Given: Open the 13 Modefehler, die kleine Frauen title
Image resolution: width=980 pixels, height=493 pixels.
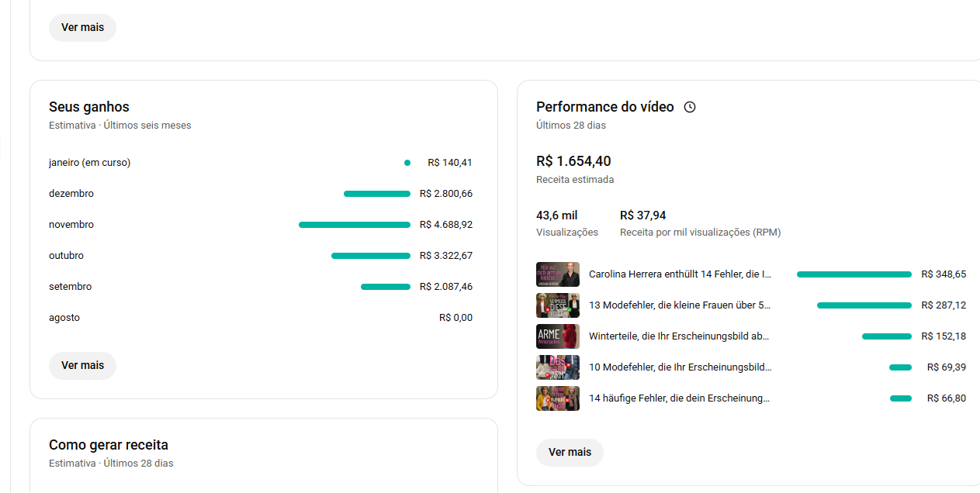Looking at the screenshot, I should pyautogui.click(x=680, y=305).
